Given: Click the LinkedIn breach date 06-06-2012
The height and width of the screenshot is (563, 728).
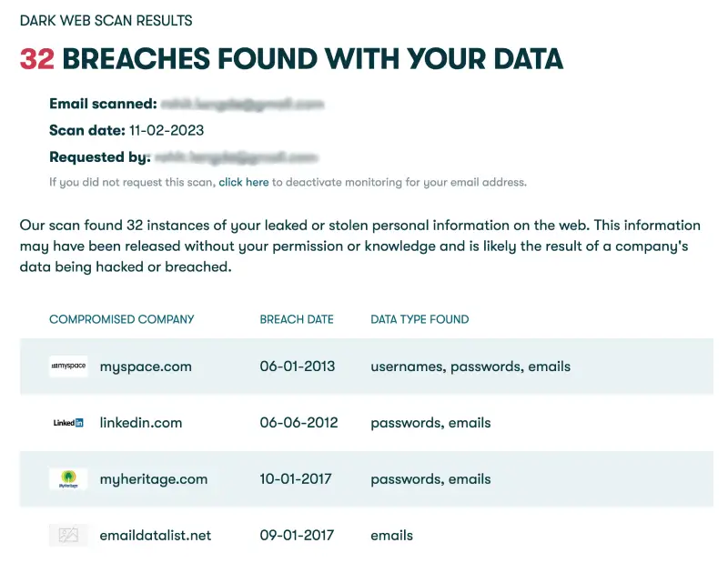Looking at the screenshot, I should 298,423.
